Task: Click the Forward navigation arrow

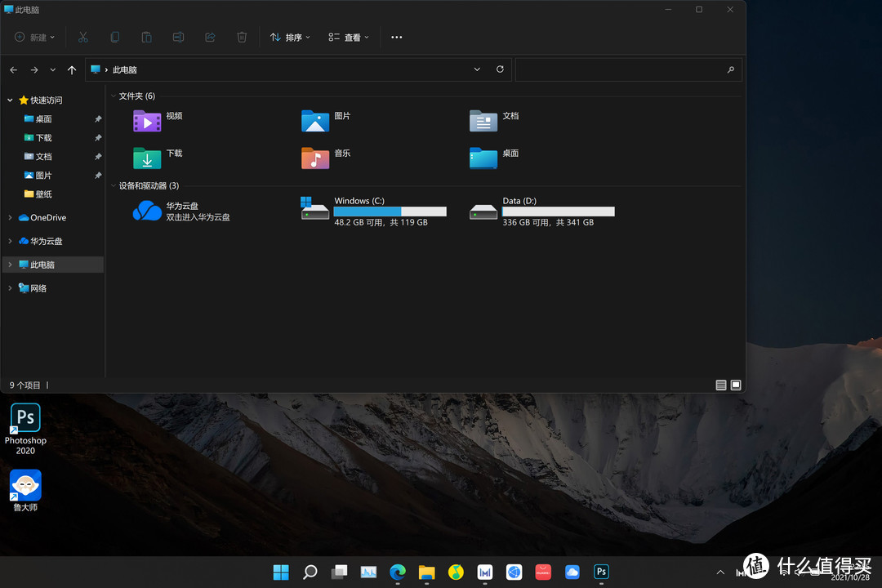Action: coord(34,69)
